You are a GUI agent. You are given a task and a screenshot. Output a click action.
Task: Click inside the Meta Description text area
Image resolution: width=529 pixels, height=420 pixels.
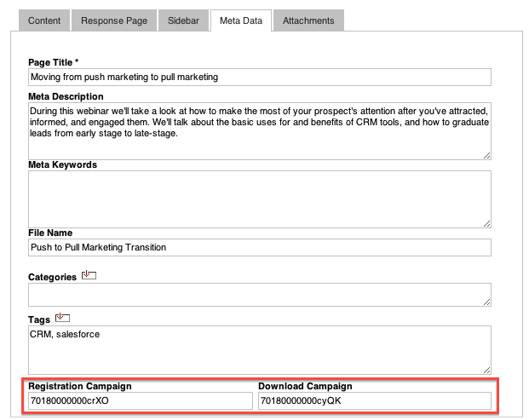tap(260, 131)
